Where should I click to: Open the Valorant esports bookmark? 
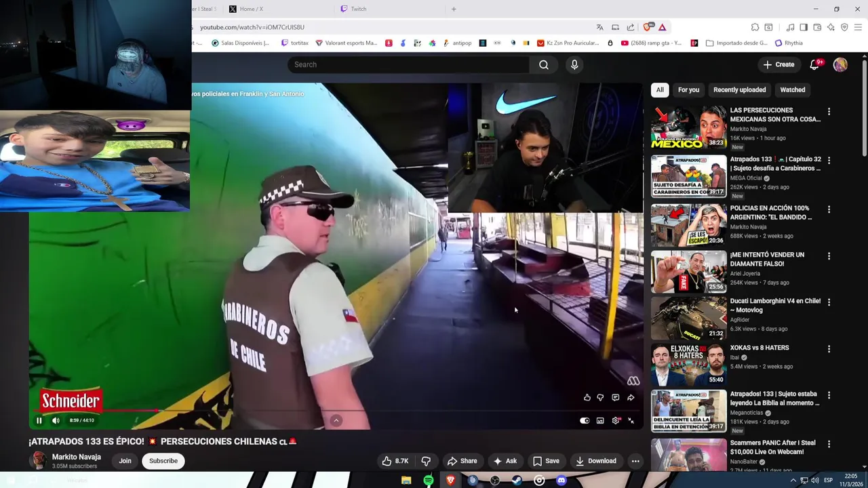pyautogui.click(x=346, y=43)
